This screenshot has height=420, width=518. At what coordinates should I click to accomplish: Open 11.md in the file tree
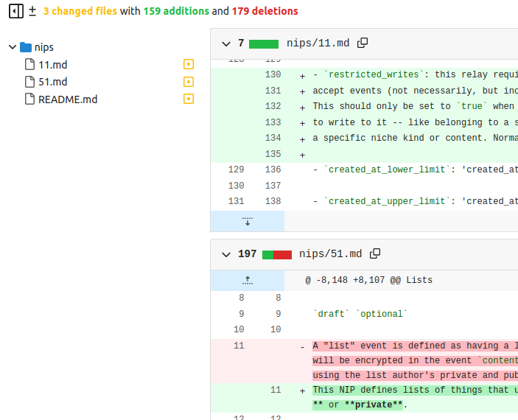(x=52, y=65)
